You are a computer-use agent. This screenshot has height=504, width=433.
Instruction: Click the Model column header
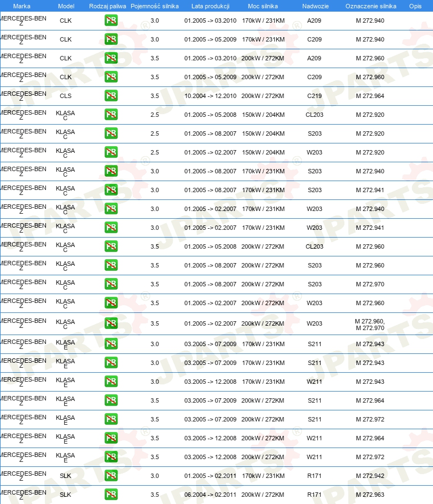click(66, 6)
